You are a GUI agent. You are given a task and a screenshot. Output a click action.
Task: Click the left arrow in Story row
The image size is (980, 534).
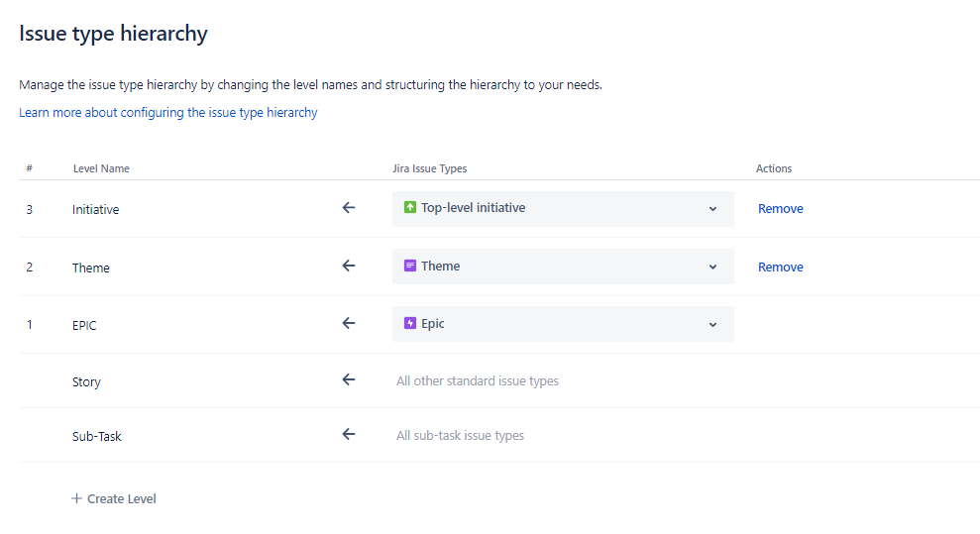349,379
